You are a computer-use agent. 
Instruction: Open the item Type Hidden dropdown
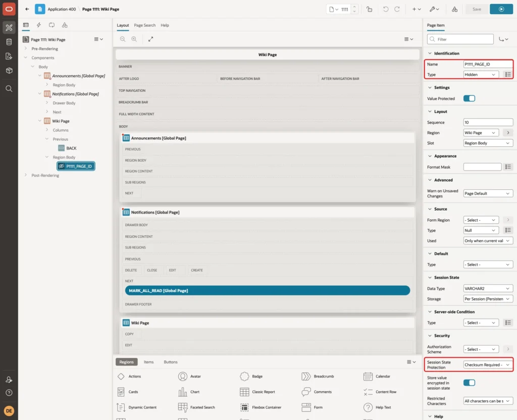click(481, 75)
